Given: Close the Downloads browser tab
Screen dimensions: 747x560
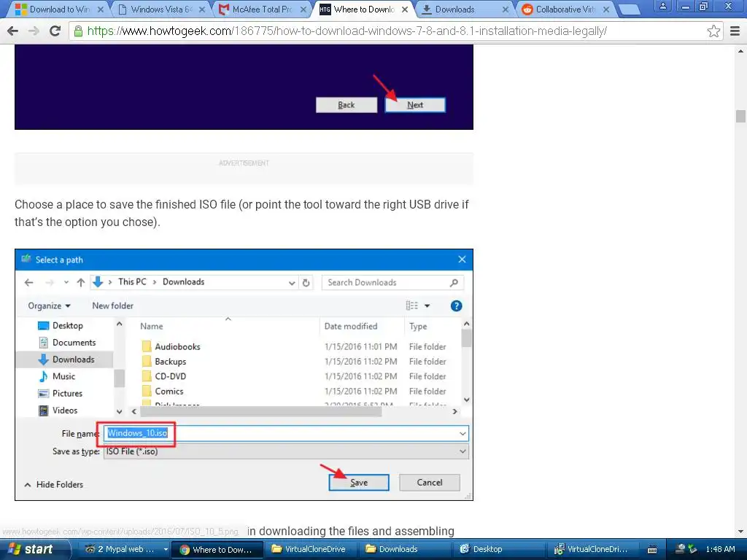Looking at the screenshot, I should 506,9.
